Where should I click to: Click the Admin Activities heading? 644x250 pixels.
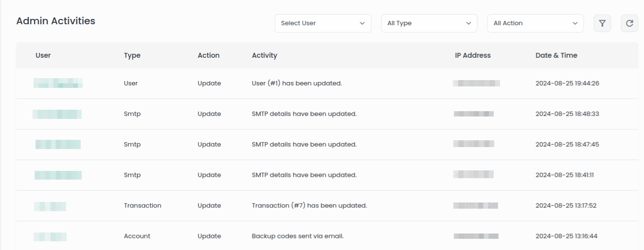tap(56, 21)
